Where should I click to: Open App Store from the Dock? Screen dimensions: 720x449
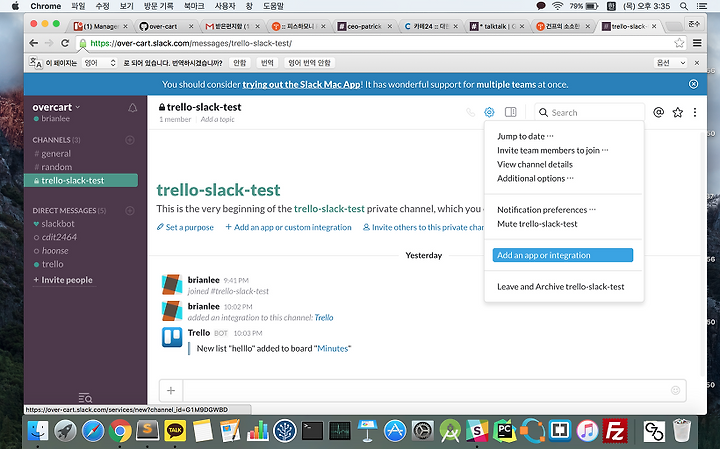click(x=395, y=431)
